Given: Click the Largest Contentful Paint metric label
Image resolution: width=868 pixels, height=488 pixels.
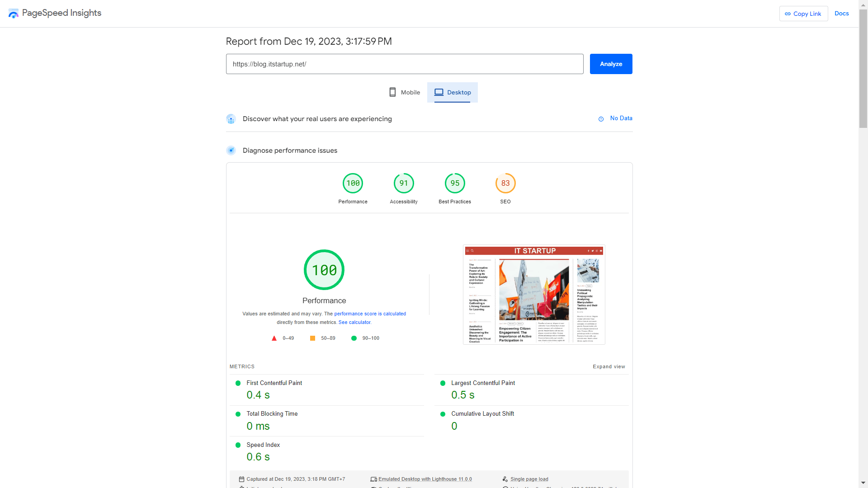Looking at the screenshot, I should (x=483, y=383).
